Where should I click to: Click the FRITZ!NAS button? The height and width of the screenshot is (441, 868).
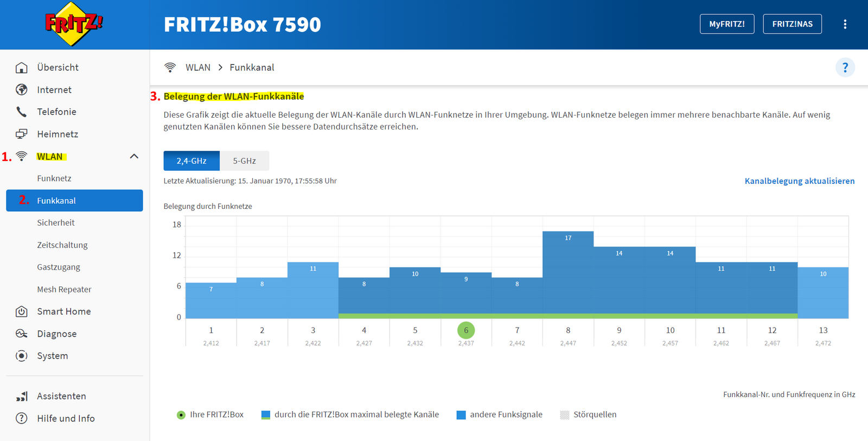(x=792, y=24)
